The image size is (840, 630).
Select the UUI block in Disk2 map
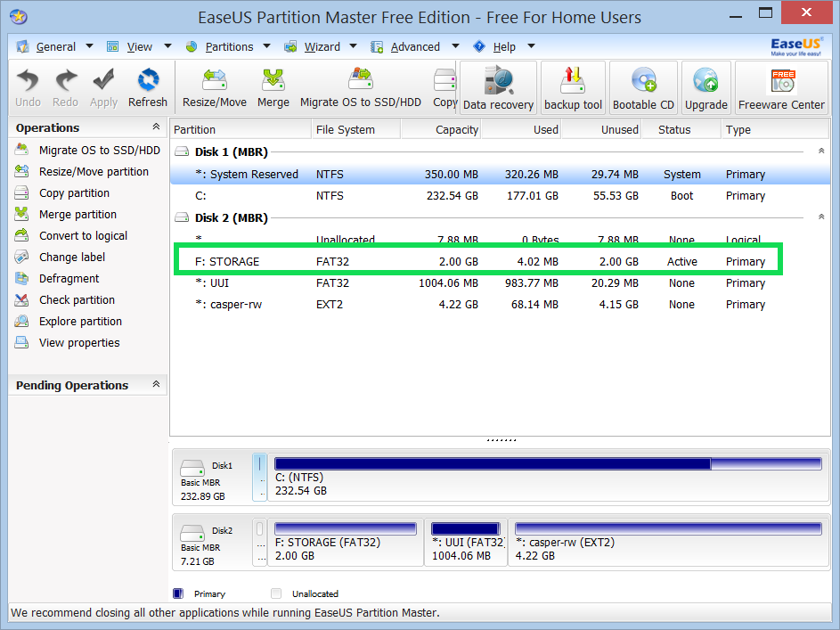466,542
